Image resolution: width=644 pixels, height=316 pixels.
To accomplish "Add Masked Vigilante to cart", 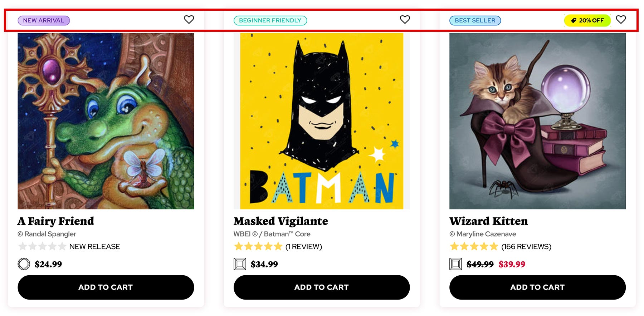I will pos(321,287).
